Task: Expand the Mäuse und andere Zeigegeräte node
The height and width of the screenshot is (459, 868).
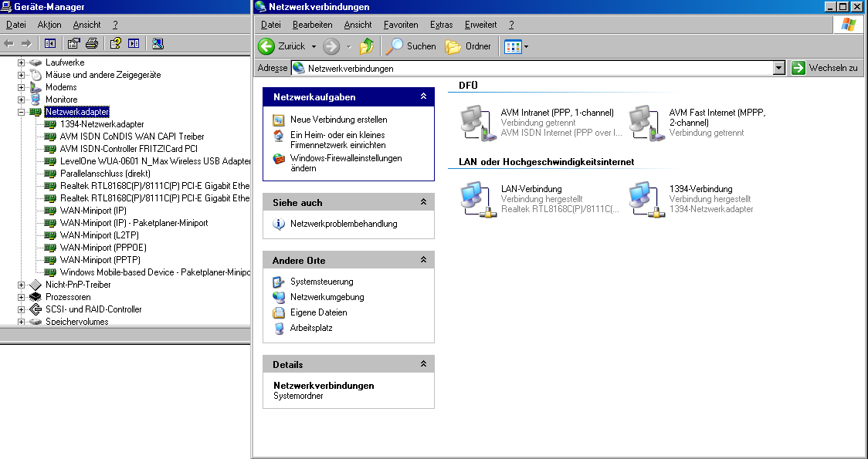Action: 21,75
